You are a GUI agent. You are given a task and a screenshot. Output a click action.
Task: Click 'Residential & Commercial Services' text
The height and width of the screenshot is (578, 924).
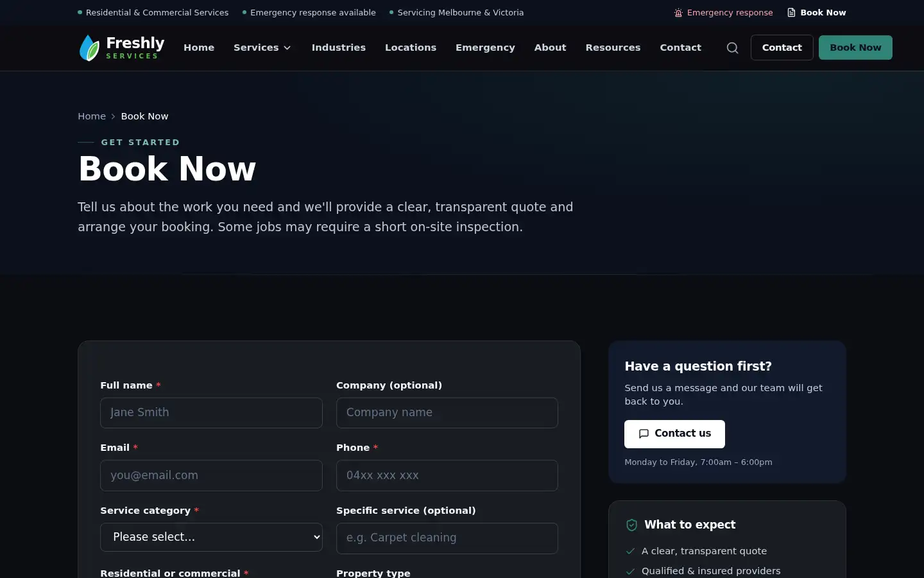tap(157, 13)
